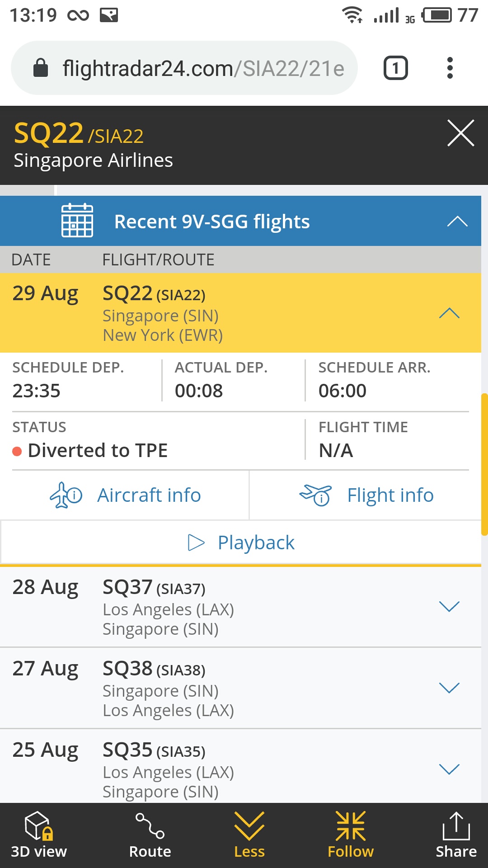This screenshot has width=488, height=868.
Task: Tap the Share icon
Action: (x=456, y=826)
